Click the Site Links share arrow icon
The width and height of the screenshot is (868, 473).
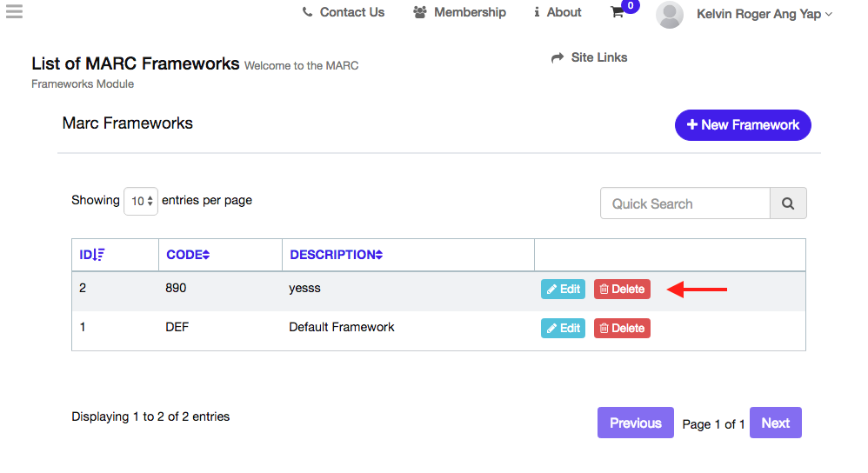tap(558, 58)
